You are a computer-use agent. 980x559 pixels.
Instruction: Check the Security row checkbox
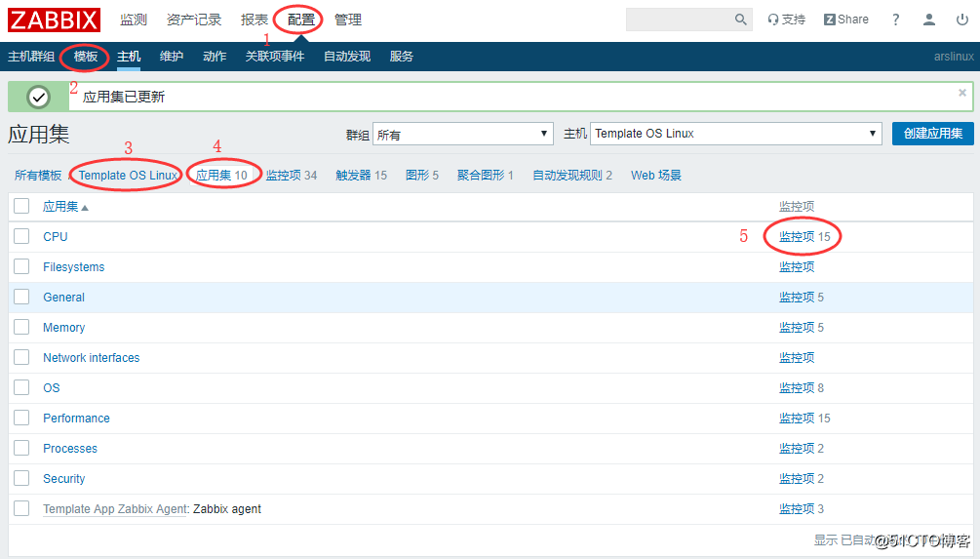pyautogui.click(x=21, y=478)
